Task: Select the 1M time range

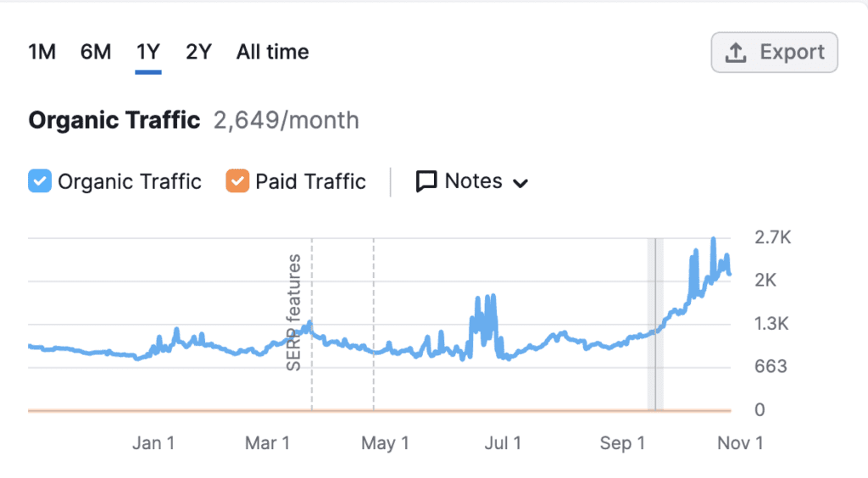Action: (42, 53)
